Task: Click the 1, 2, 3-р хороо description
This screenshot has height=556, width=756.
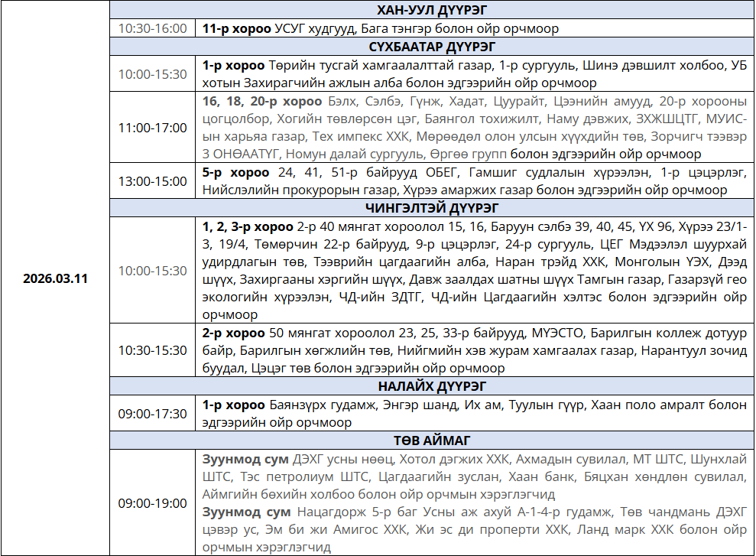Action: [474, 271]
